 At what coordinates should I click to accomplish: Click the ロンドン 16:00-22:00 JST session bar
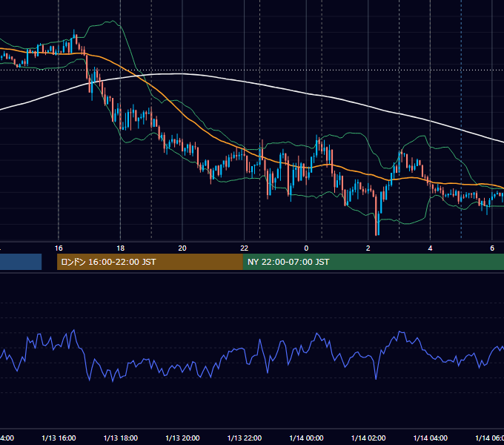click(x=150, y=262)
